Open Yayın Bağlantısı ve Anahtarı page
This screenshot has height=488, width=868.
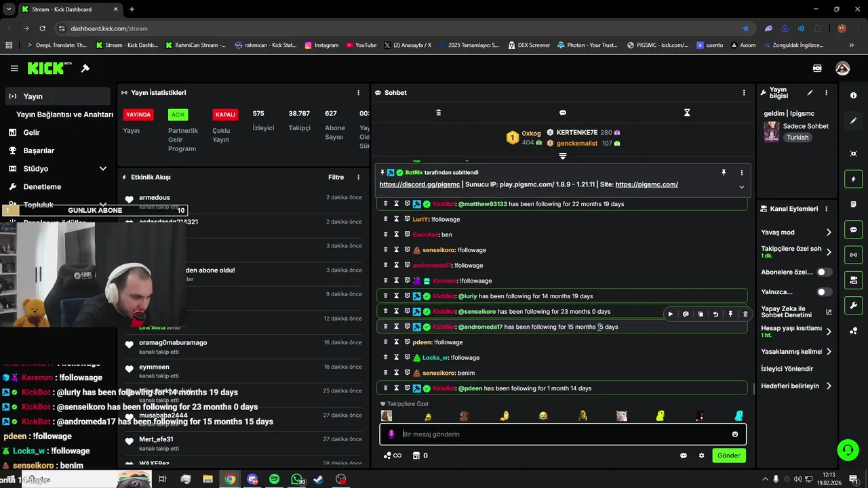point(64,115)
